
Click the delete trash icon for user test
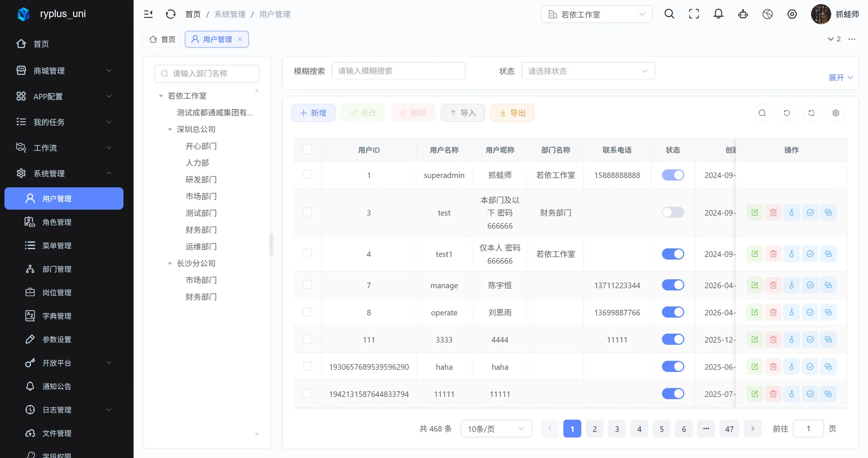coord(773,212)
